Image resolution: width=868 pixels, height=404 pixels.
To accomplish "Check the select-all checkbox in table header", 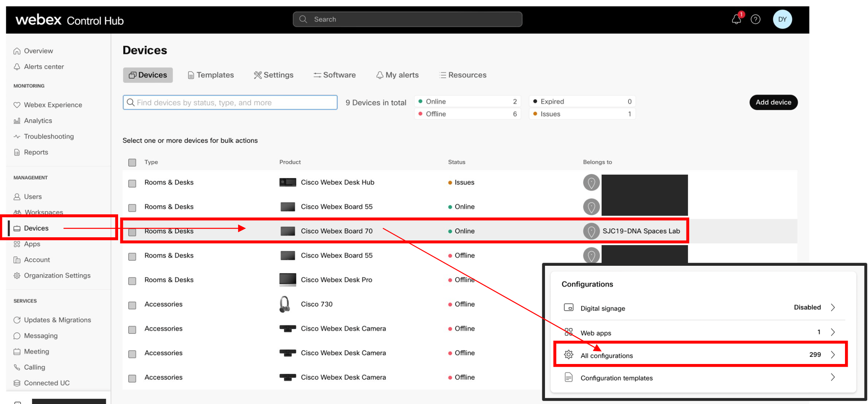I will [132, 162].
